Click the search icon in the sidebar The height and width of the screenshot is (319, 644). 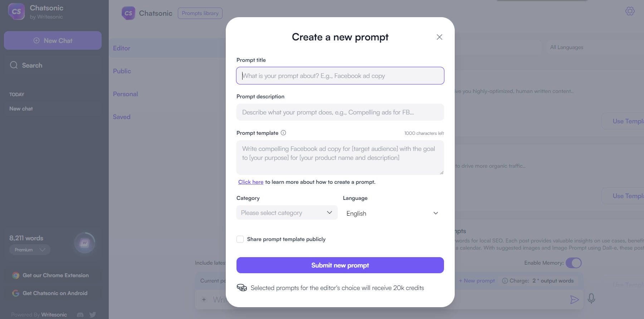click(14, 65)
